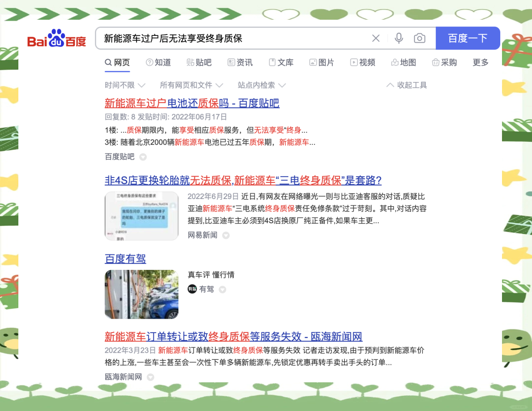Expand the dropdown arrow beside 瓯海新闻网

(x=150, y=377)
